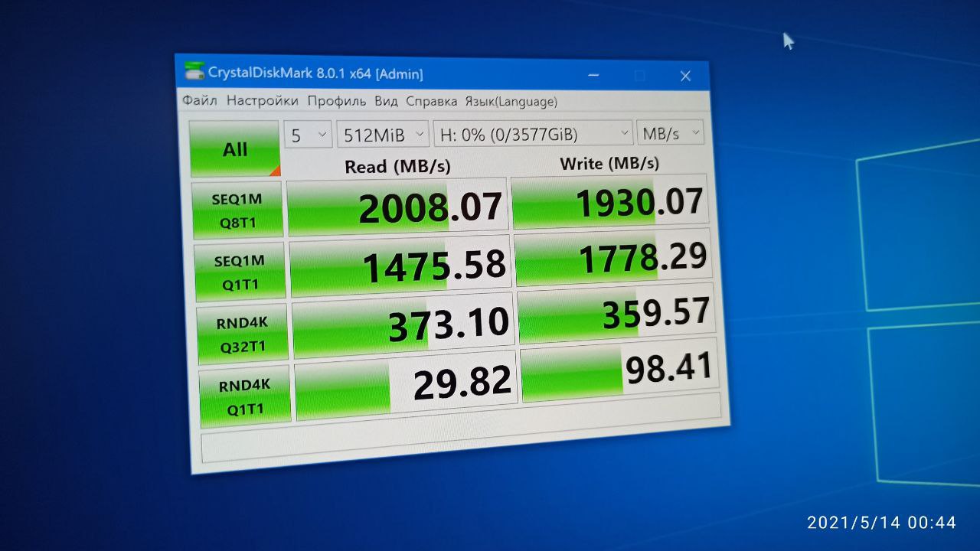The image size is (980, 551).
Task: Close the CrystalDiskMark window
Action: coord(685,76)
